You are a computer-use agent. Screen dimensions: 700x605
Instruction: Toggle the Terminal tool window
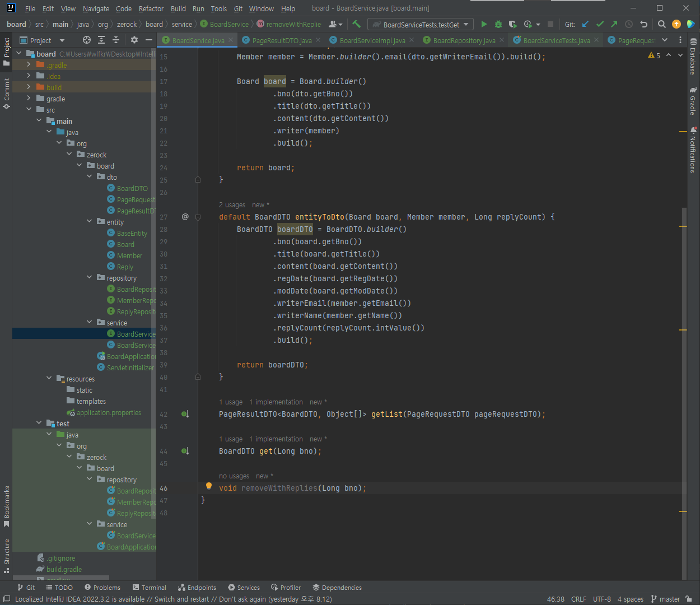click(150, 588)
